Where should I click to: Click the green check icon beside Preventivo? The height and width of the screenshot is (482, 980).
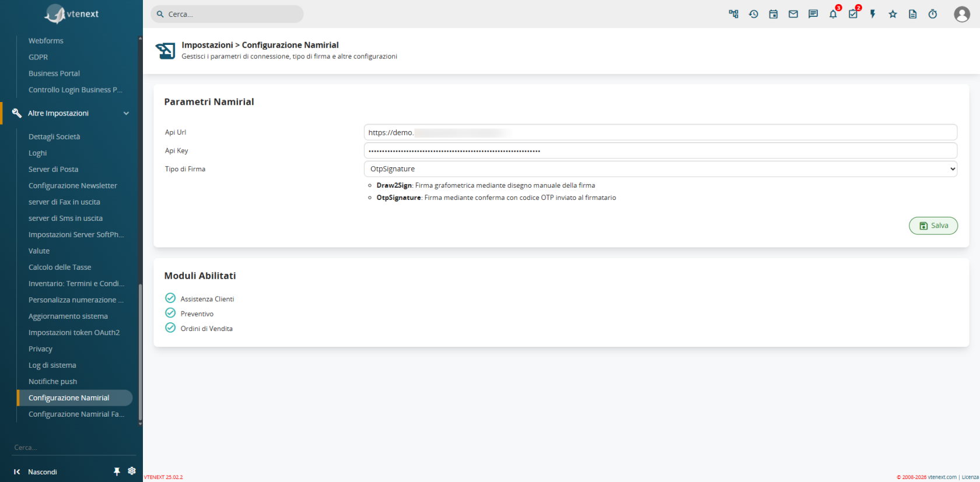pos(170,313)
